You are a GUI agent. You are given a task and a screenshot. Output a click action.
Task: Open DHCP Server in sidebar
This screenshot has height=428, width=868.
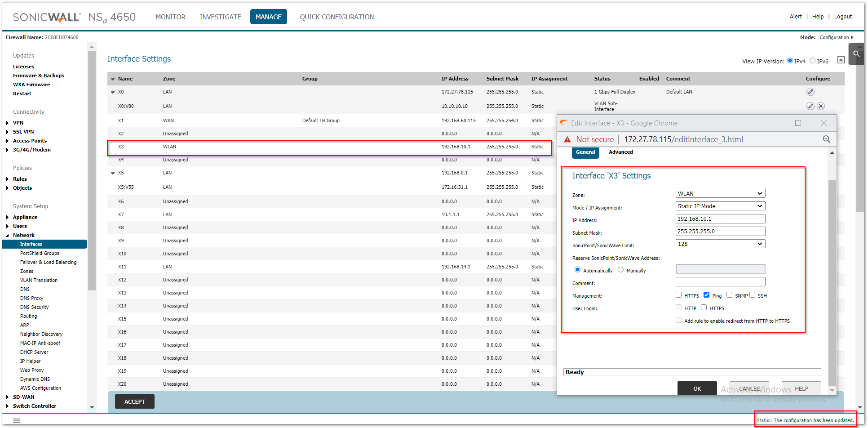34,352
